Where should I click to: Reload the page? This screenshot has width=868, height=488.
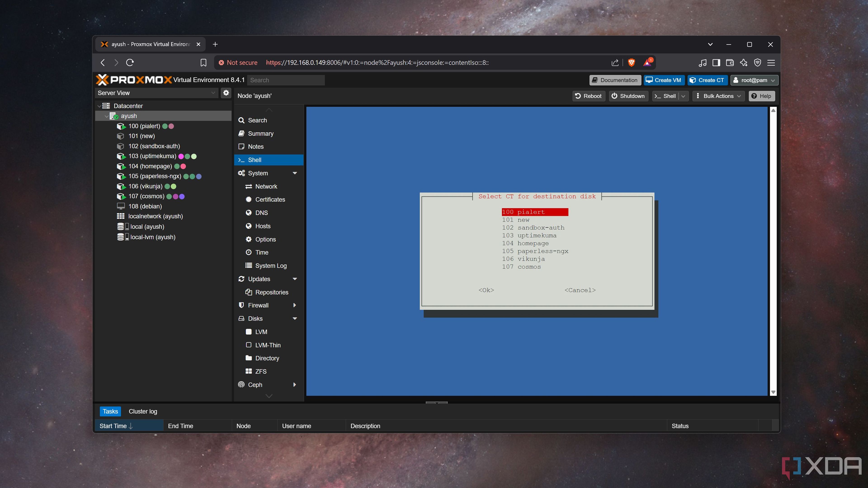[x=130, y=63]
